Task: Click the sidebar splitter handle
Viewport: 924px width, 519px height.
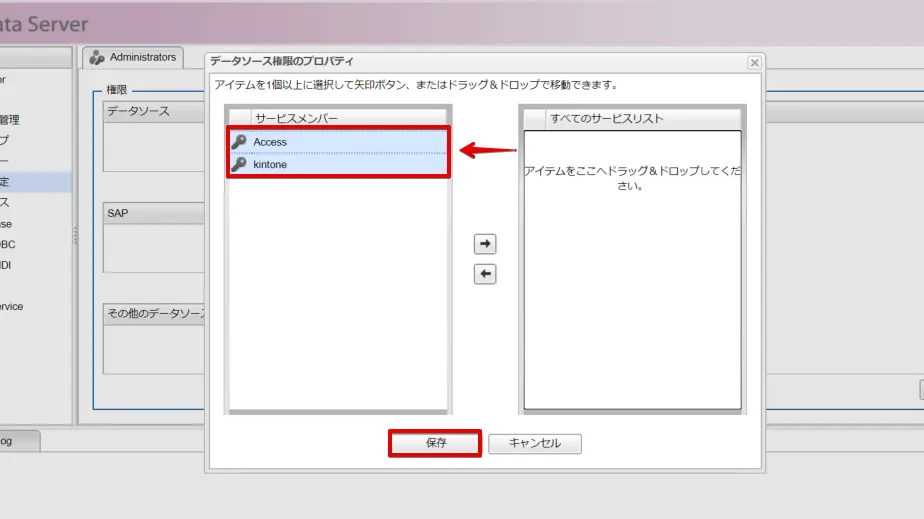Action: pyautogui.click(x=75, y=235)
